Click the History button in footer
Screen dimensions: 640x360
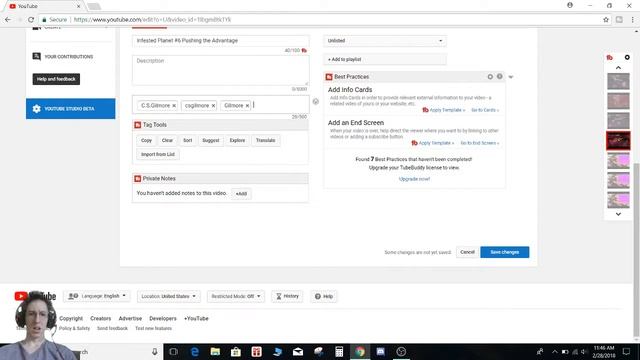click(287, 296)
